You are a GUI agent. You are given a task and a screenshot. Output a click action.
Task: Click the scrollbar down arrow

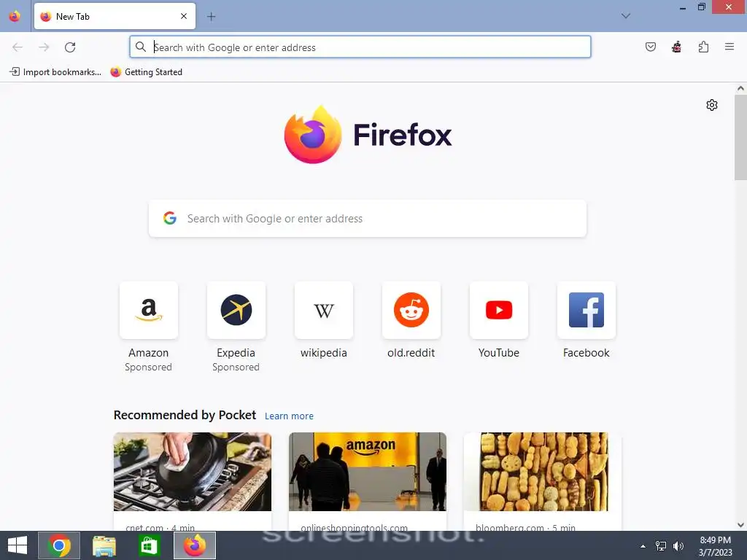[x=740, y=525]
